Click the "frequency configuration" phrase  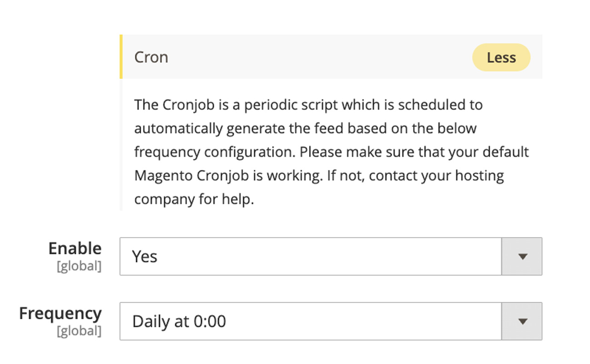214,152
